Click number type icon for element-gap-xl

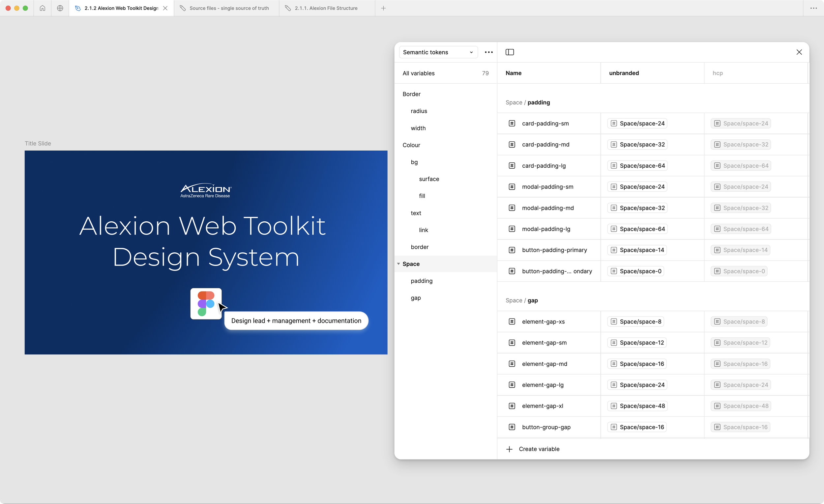[x=512, y=406]
